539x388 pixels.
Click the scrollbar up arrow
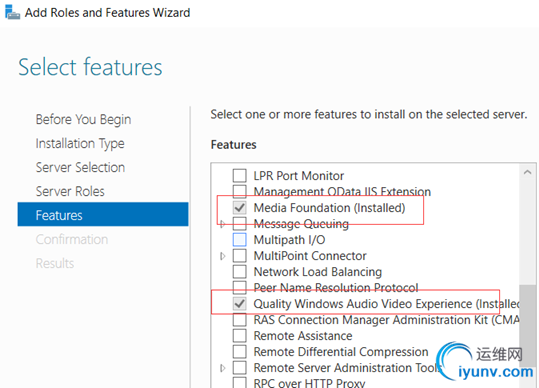[527, 173]
